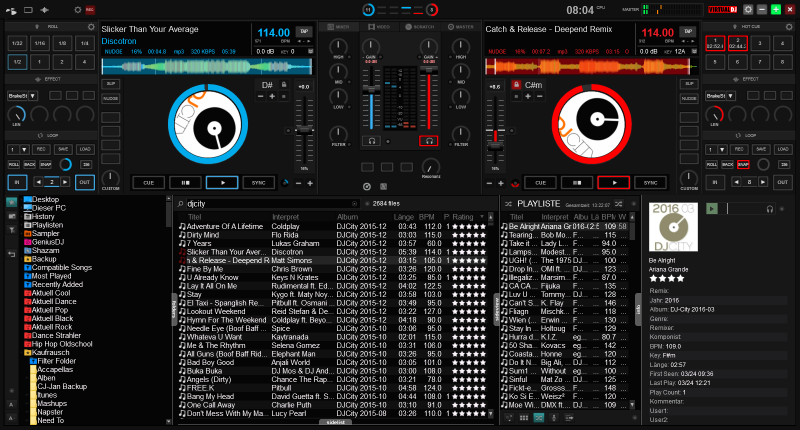Image resolution: width=800 pixels, height=430 pixels.
Task: Open the sidelist tab at bottom
Action: click(336, 422)
